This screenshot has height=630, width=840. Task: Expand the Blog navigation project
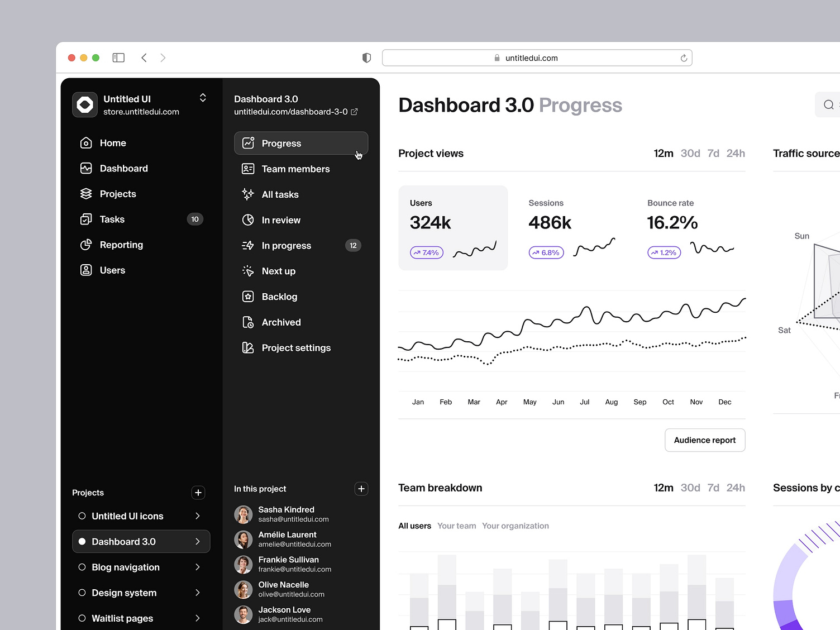click(x=197, y=567)
